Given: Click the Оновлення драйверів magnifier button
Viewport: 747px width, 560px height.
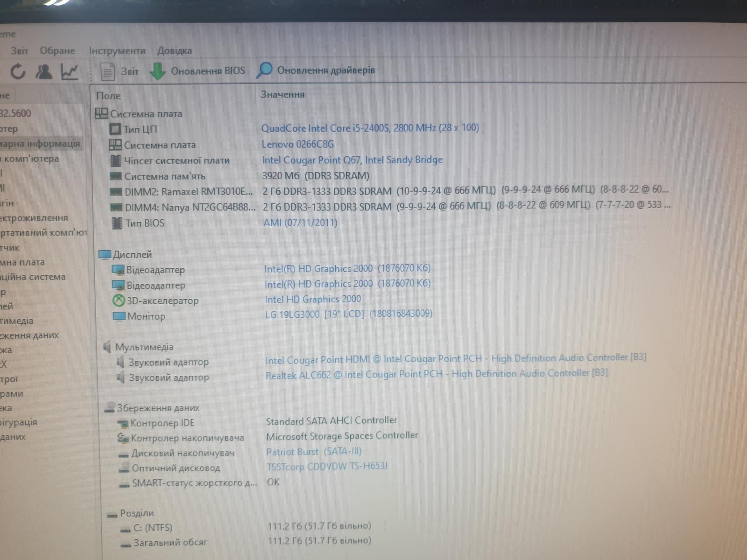Looking at the screenshot, I should click(x=316, y=70).
